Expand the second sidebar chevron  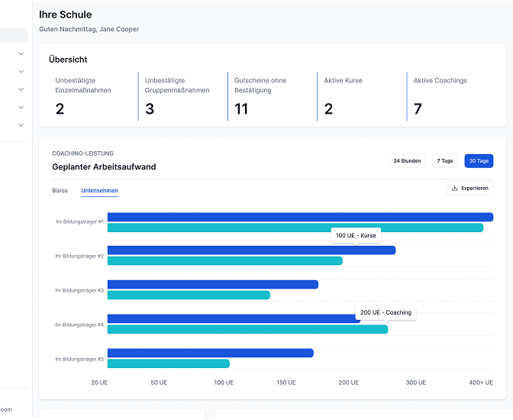click(21, 71)
